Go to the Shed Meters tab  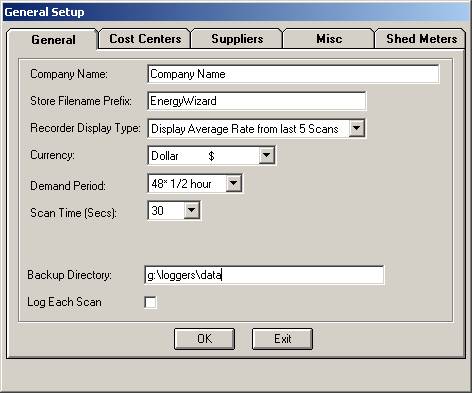[421, 39]
